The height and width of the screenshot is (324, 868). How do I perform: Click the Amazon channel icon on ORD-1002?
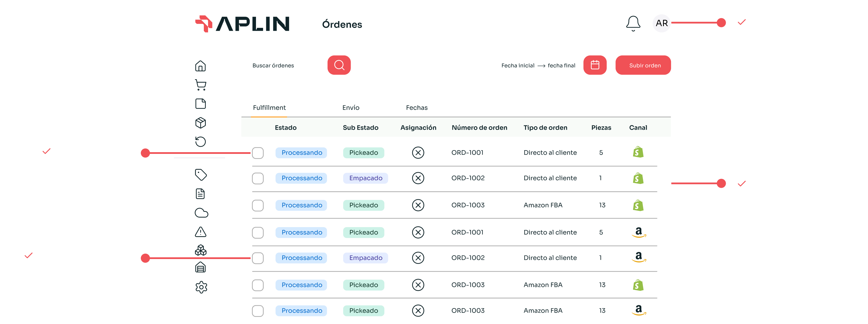click(639, 257)
